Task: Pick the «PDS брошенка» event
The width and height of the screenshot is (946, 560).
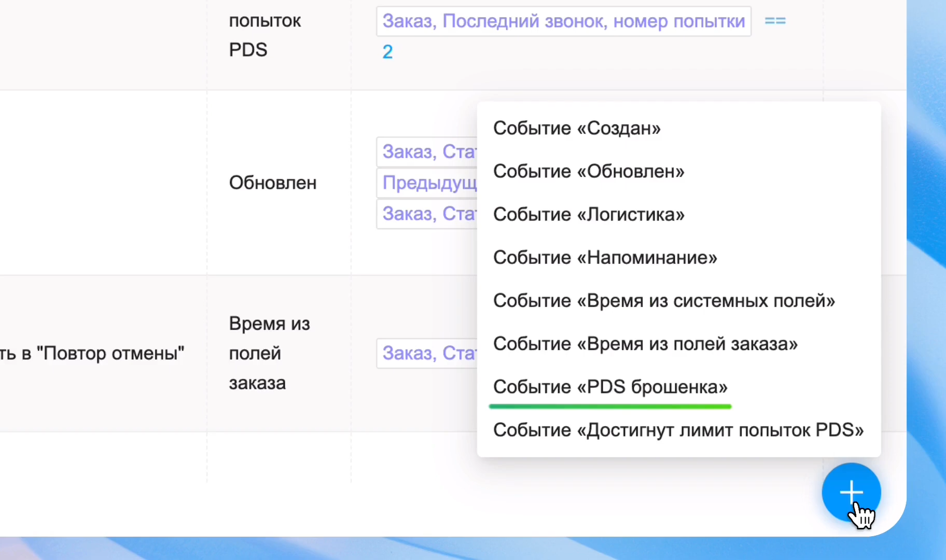Action: (x=610, y=386)
